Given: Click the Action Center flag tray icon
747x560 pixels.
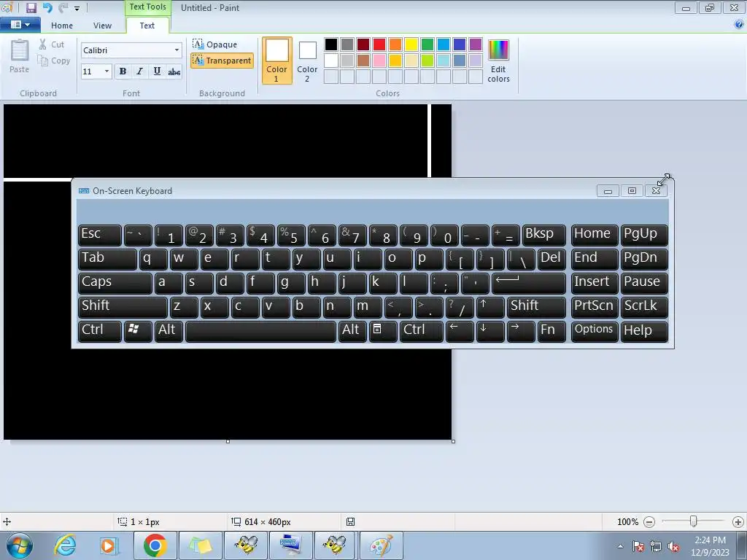Looking at the screenshot, I should tap(638, 547).
